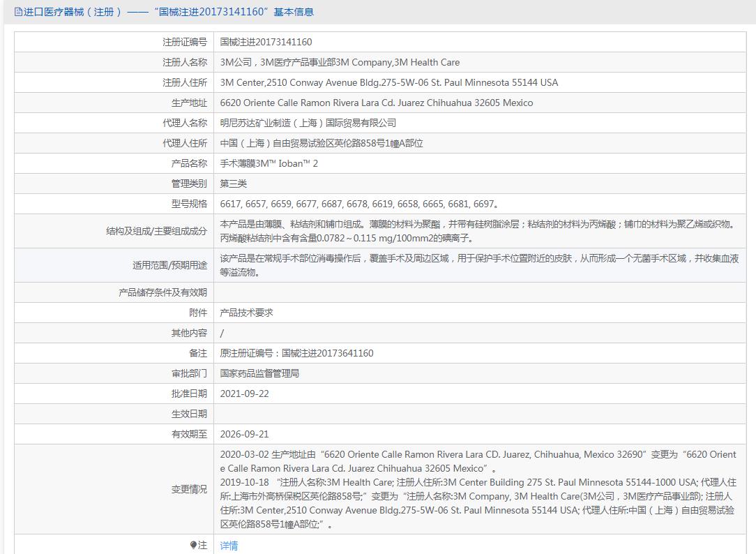
Task: Click the bullet icon beside 注 label
Action: 193,545
